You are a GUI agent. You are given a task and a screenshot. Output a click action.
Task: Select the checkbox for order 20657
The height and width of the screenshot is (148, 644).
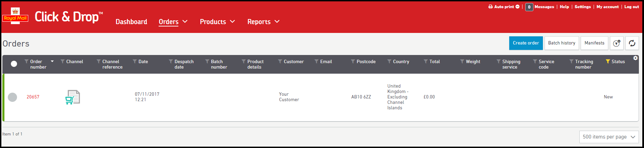click(x=13, y=97)
